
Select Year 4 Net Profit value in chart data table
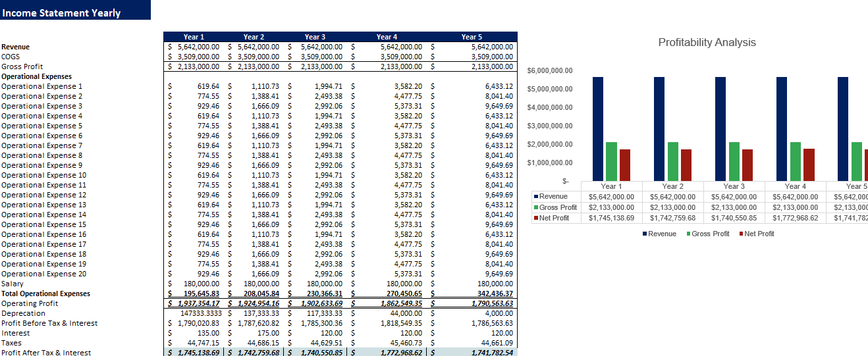[x=796, y=218]
